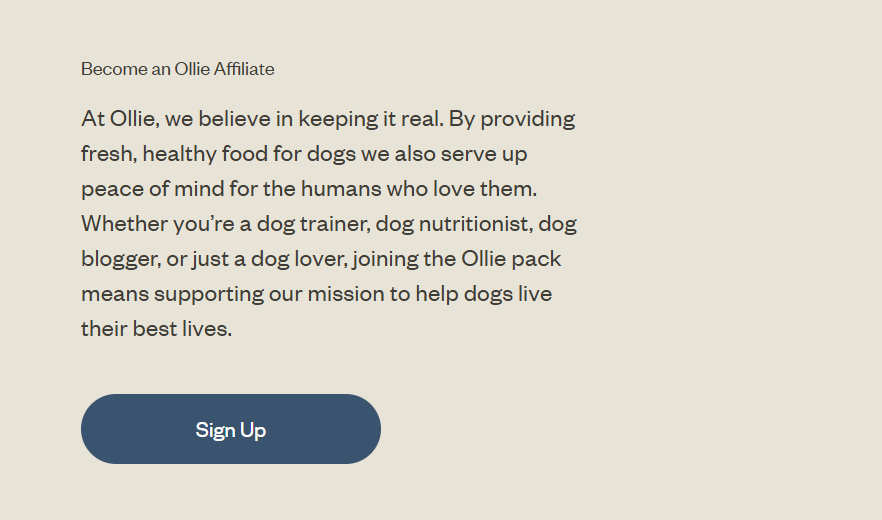Click the final line "their best lives."

tap(156, 328)
